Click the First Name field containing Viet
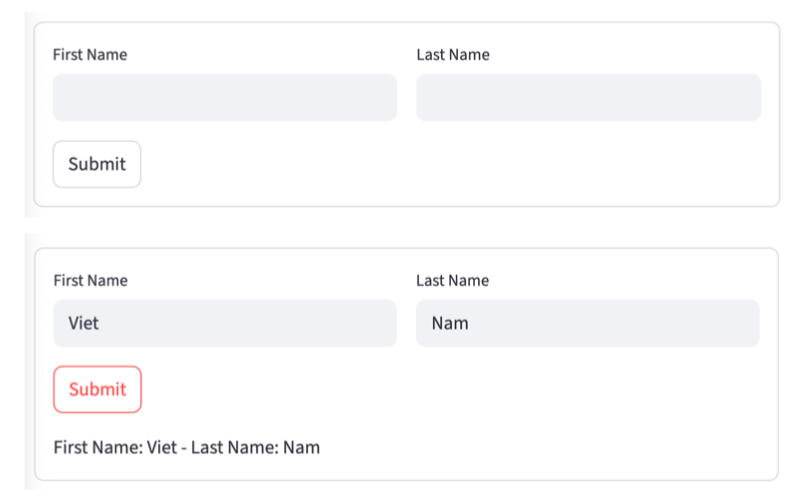This screenshot has height=490, width=810. (x=224, y=323)
